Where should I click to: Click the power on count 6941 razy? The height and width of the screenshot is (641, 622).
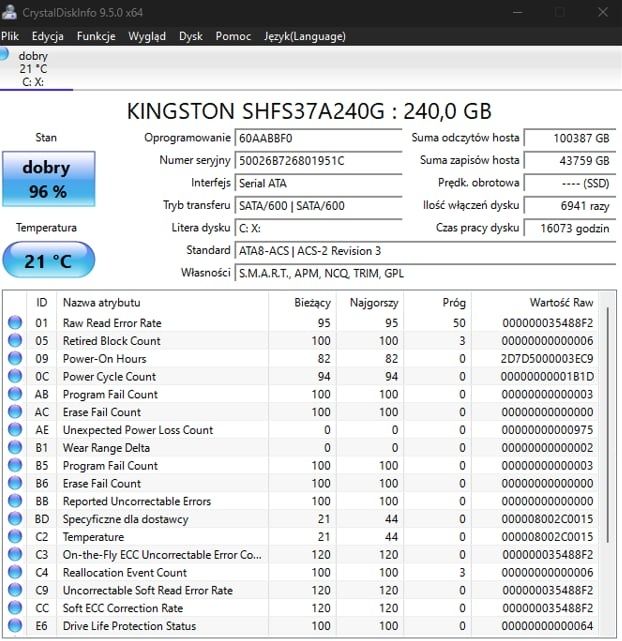(x=570, y=206)
